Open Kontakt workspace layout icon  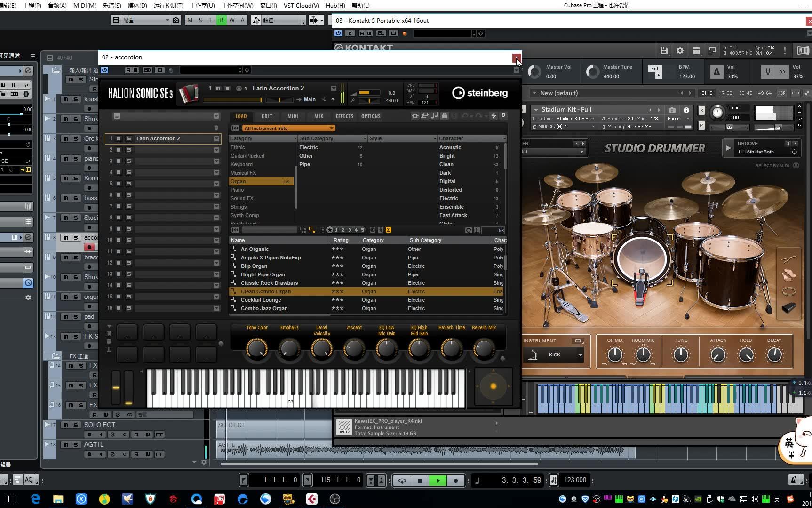tap(696, 50)
